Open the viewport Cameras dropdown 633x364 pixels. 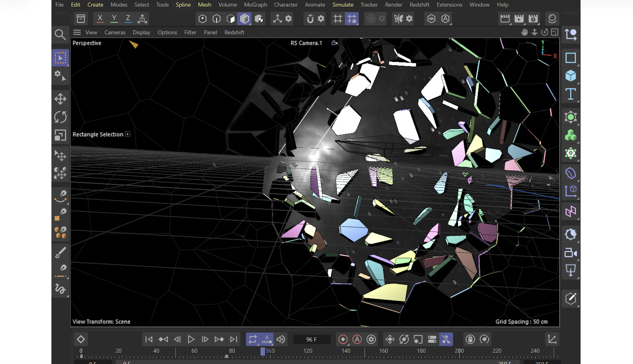tap(115, 32)
